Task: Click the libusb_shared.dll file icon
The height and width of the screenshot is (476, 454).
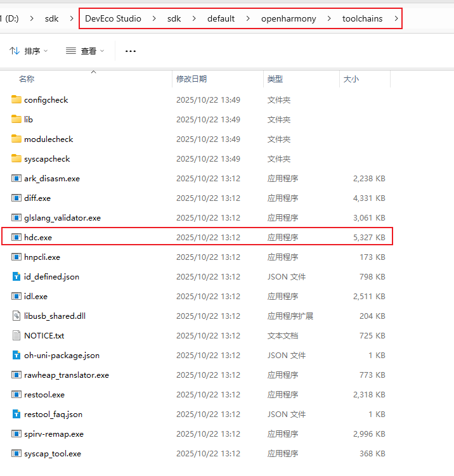Action: tap(16, 316)
